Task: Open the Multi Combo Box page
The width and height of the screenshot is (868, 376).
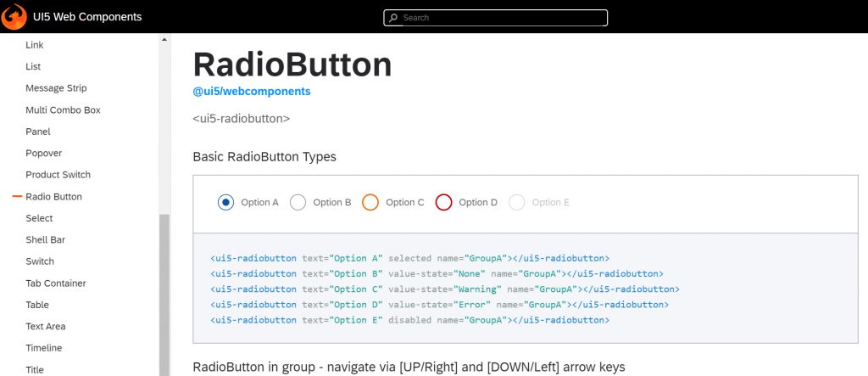Action: coord(63,109)
